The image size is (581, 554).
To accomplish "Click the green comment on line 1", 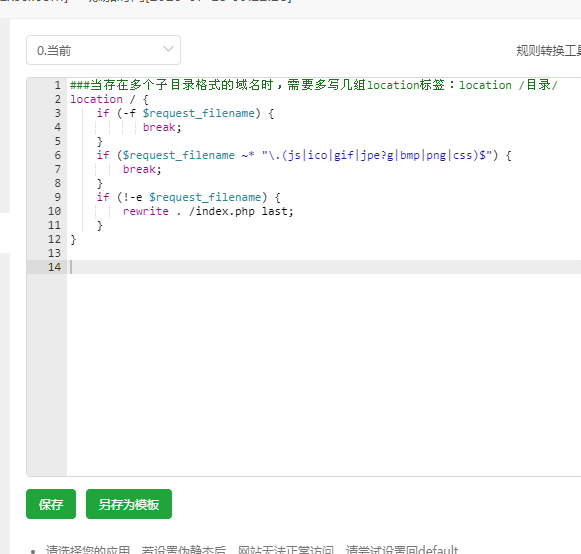I will (x=313, y=85).
